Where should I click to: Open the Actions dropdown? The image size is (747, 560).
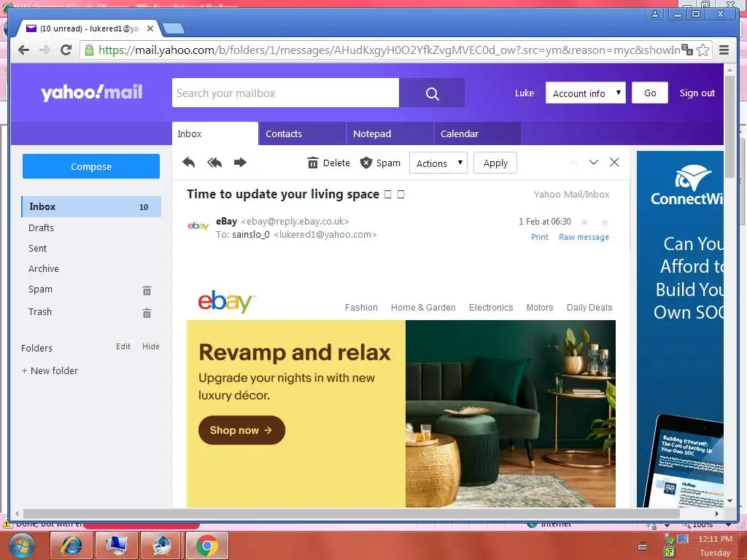pyautogui.click(x=438, y=163)
